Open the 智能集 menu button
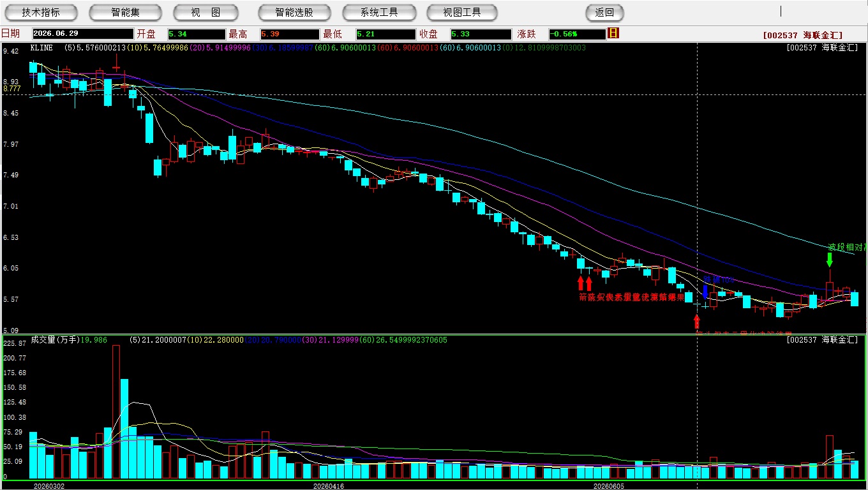 point(125,12)
